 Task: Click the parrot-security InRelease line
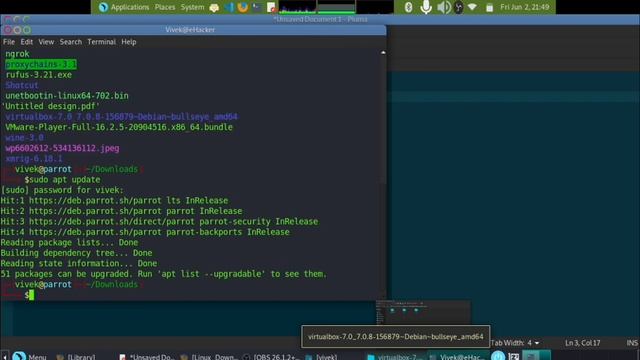159,222
